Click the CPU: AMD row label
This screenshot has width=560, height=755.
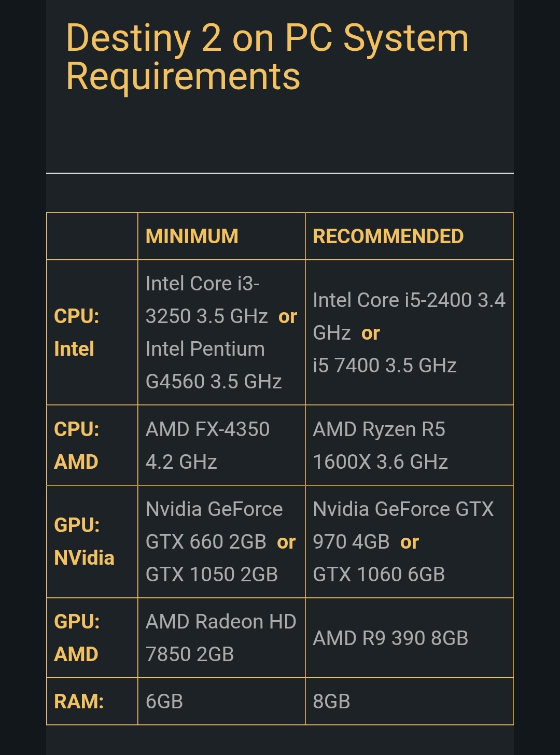(76, 445)
